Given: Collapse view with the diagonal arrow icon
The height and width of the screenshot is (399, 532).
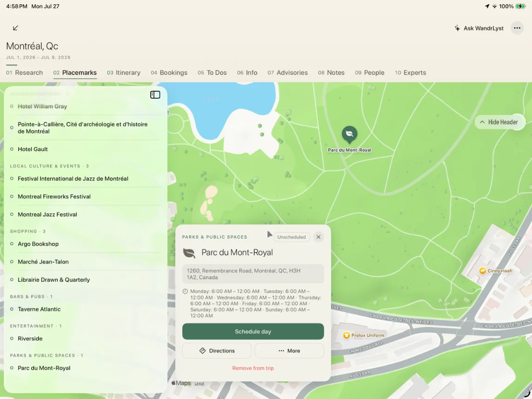Looking at the screenshot, I should coord(15,28).
